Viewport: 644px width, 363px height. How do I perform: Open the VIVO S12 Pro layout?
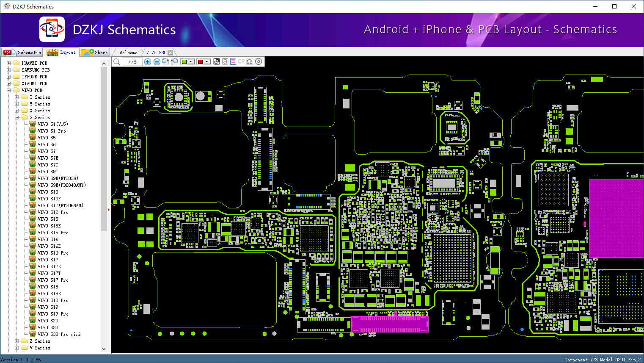pos(53,212)
